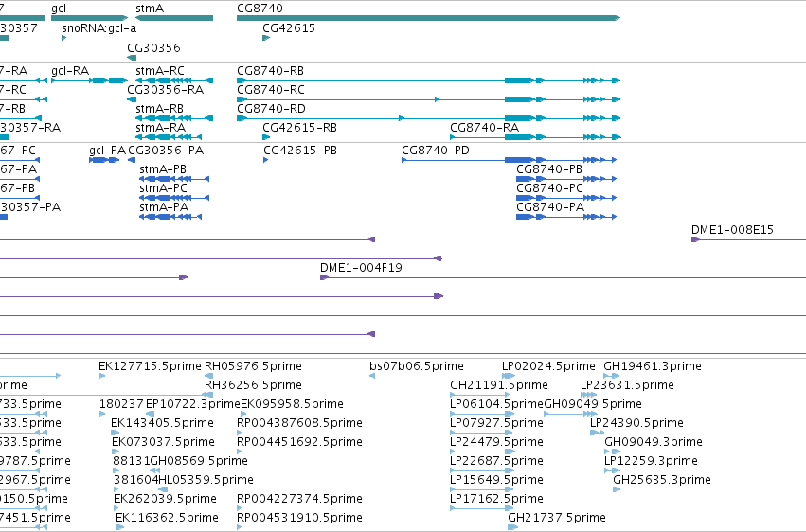Viewport: 806px width, 532px height.
Task: Select protein CG8740-PD label
Action: [x=436, y=150]
